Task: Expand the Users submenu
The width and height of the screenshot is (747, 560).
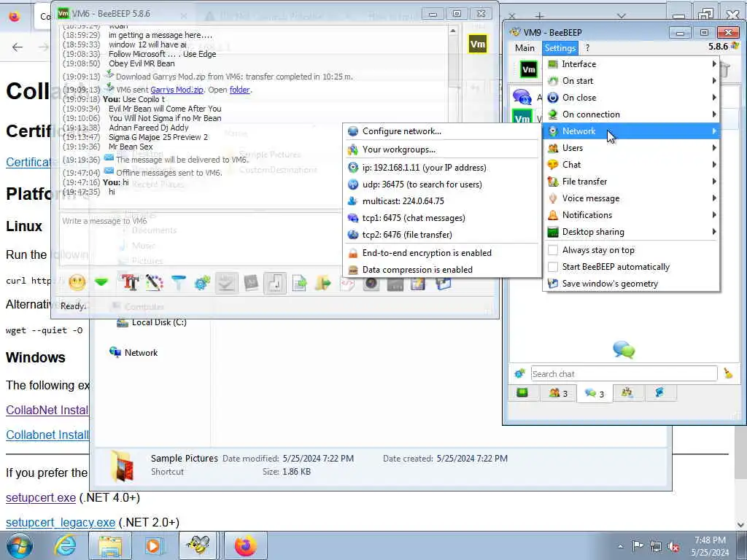Action: pos(631,147)
